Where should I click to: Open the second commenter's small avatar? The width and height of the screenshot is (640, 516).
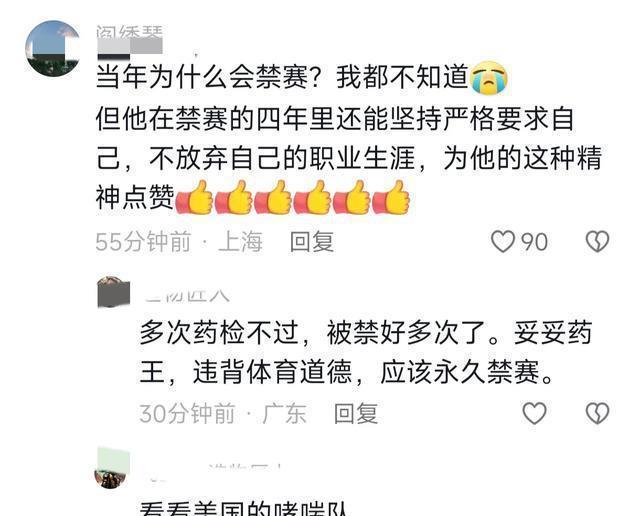pyautogui.click(x=113, y=292)
